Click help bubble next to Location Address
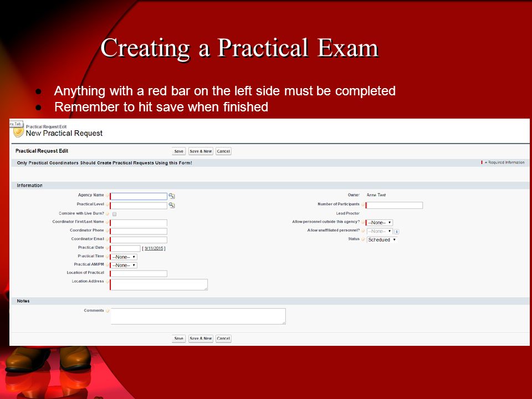This screenshot has height=399, width=532. (x=108, y=282)
